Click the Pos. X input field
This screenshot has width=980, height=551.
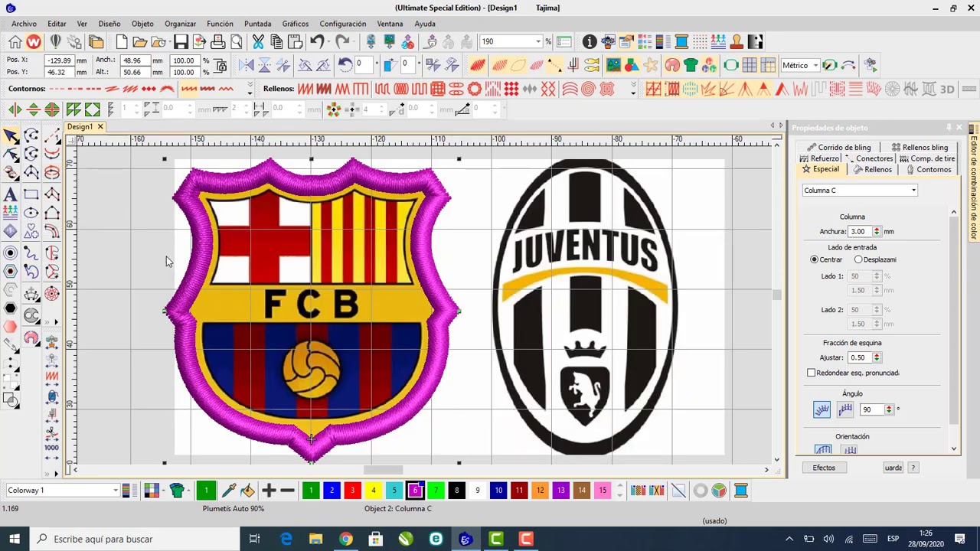59,60
